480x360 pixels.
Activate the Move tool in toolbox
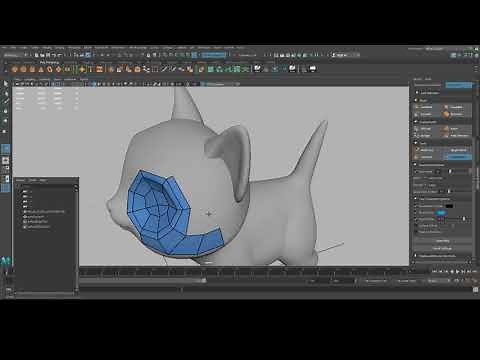(x=5, y=111)
